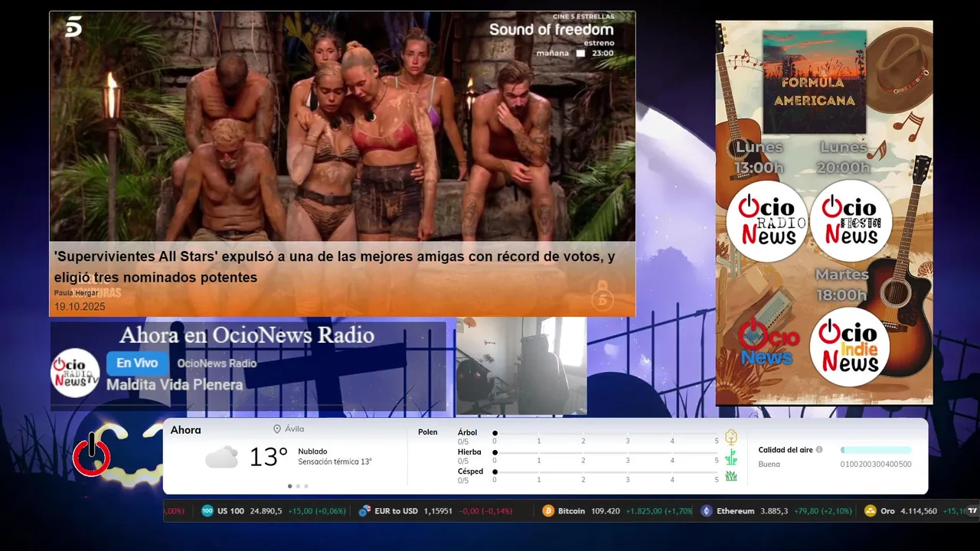Click the 'Ahora en OcioNews Radio' heading
The height and width of the screenshot is (551, 980).
click(x=247, y=335)
